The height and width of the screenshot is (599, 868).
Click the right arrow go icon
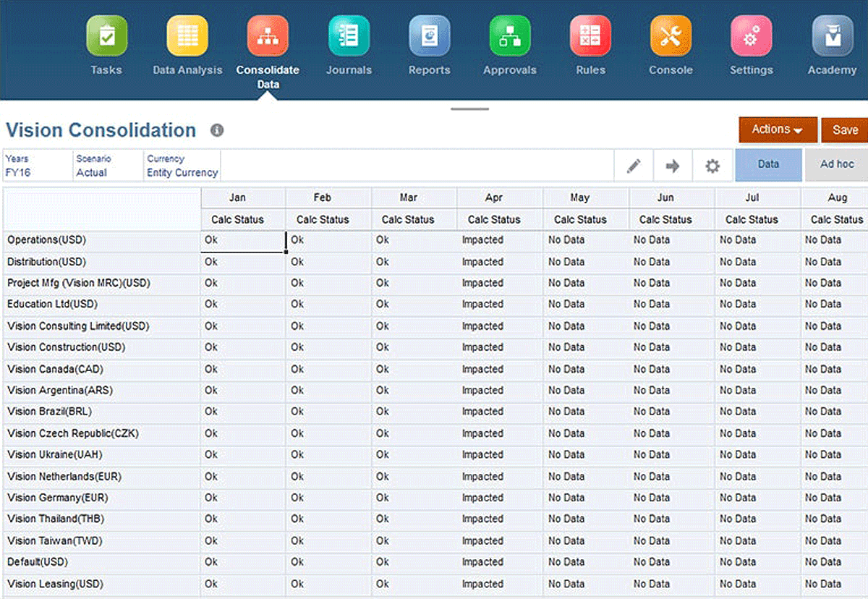pyautogui.click(x=673, y=166)
